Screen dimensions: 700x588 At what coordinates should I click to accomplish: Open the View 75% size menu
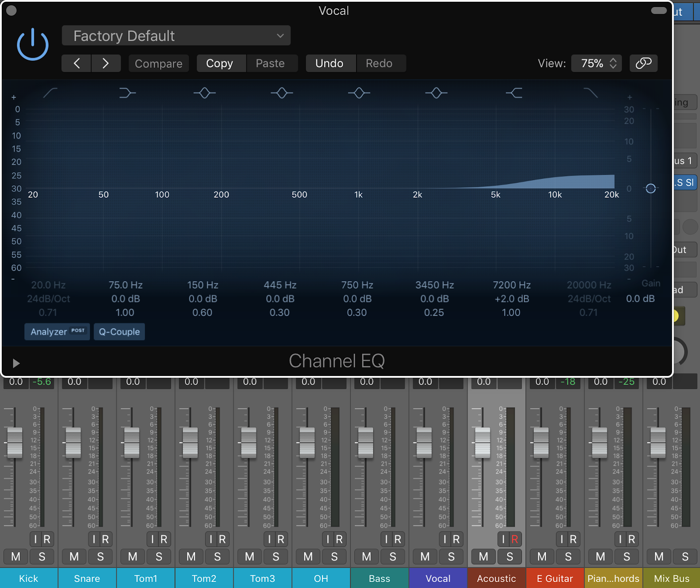pos(597,63)
